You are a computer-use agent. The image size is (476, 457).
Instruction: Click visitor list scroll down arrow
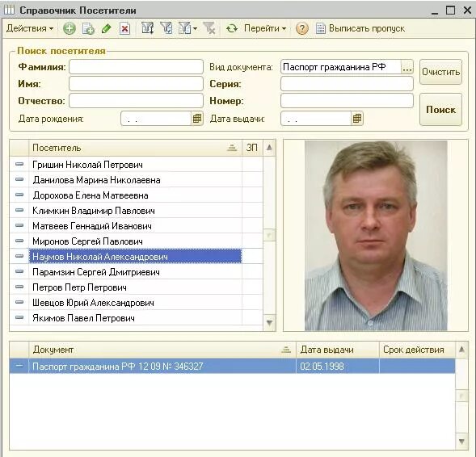[x=269, y=323]
